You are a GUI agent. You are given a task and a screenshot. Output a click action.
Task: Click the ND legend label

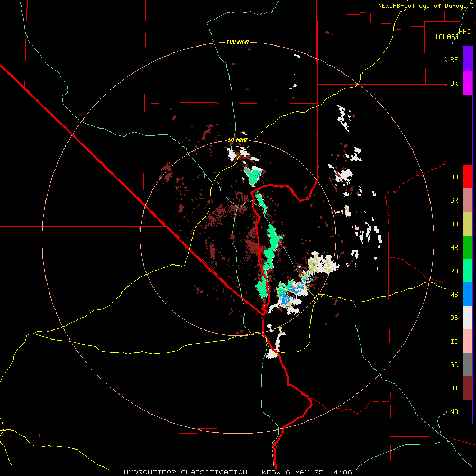pos(454,412)
